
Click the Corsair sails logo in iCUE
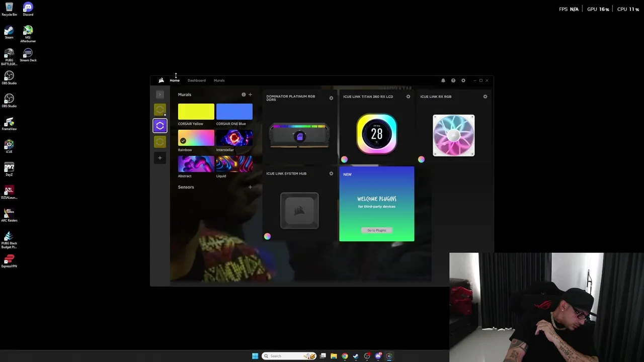click(161, 80)
